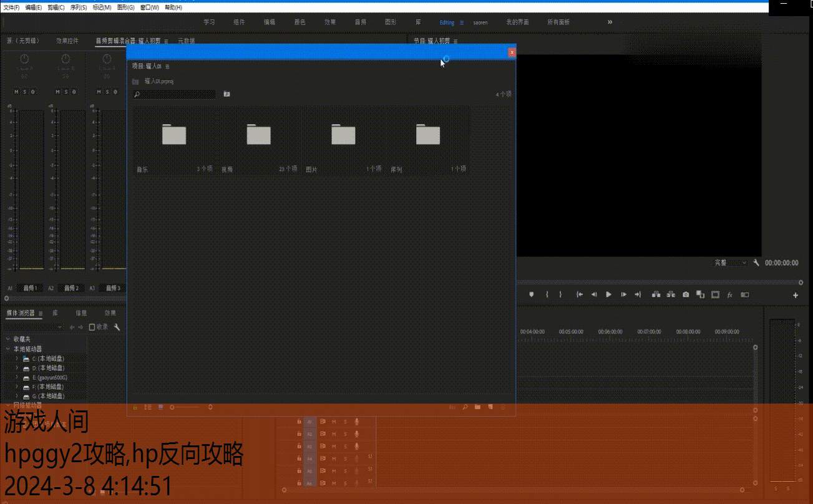Open media browser wrench settings
Screen dimensions: 813x504
point(117,327)
